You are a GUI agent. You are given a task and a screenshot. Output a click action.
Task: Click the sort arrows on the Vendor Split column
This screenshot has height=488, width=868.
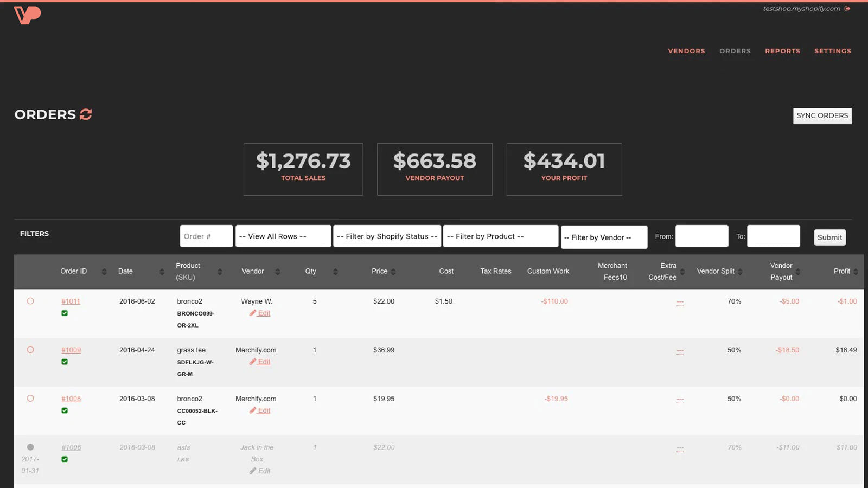tap(739, 272)
